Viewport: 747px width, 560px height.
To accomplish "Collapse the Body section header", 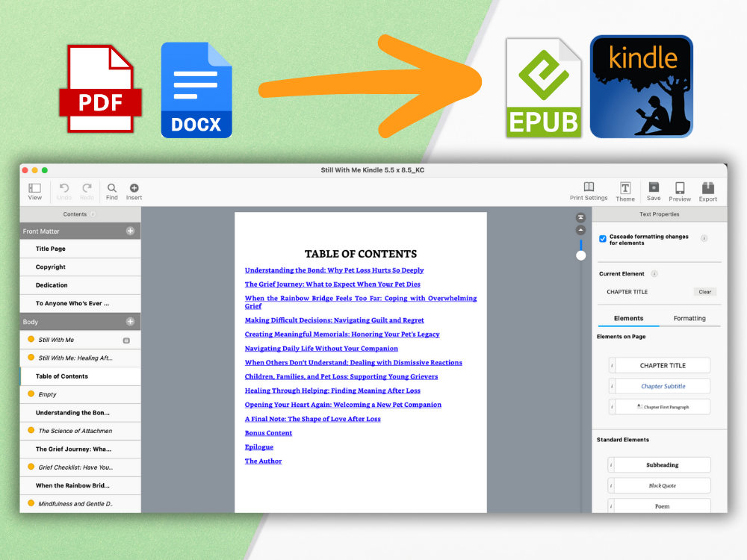I will click(x=80, y=321).
